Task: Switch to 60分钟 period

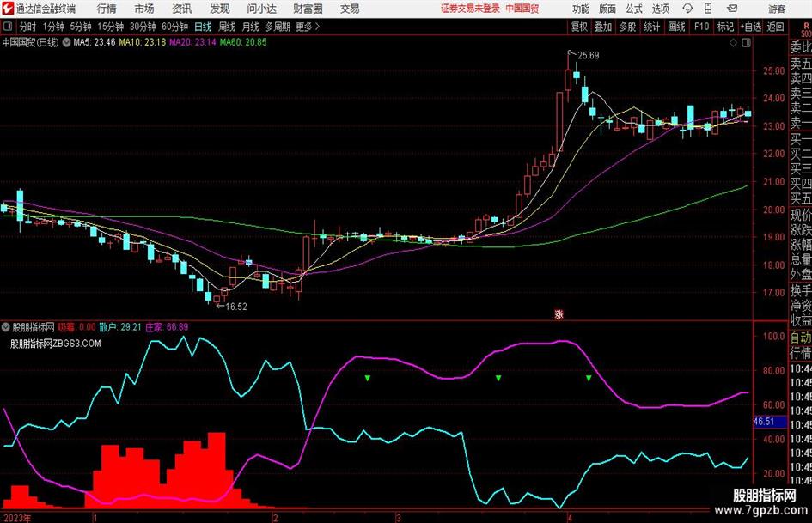Action: pos(174,27)
